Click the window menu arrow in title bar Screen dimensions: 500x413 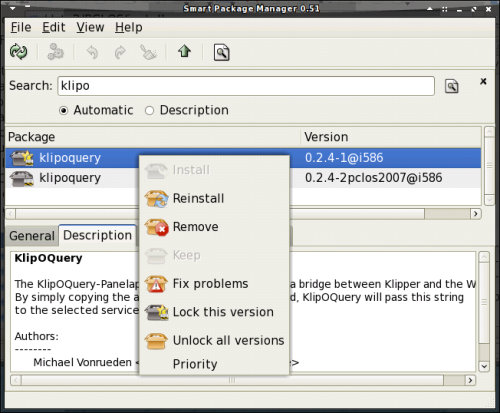pos(12,8)
